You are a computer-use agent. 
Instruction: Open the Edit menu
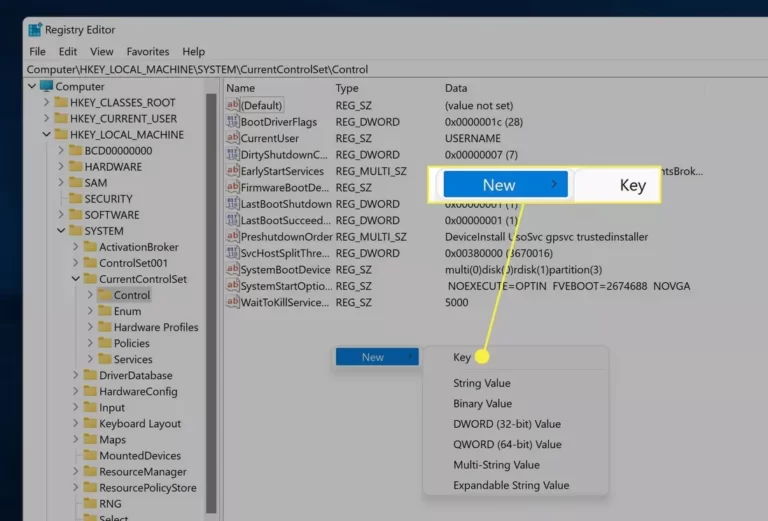pyautogui.click(x=68, y=51)
